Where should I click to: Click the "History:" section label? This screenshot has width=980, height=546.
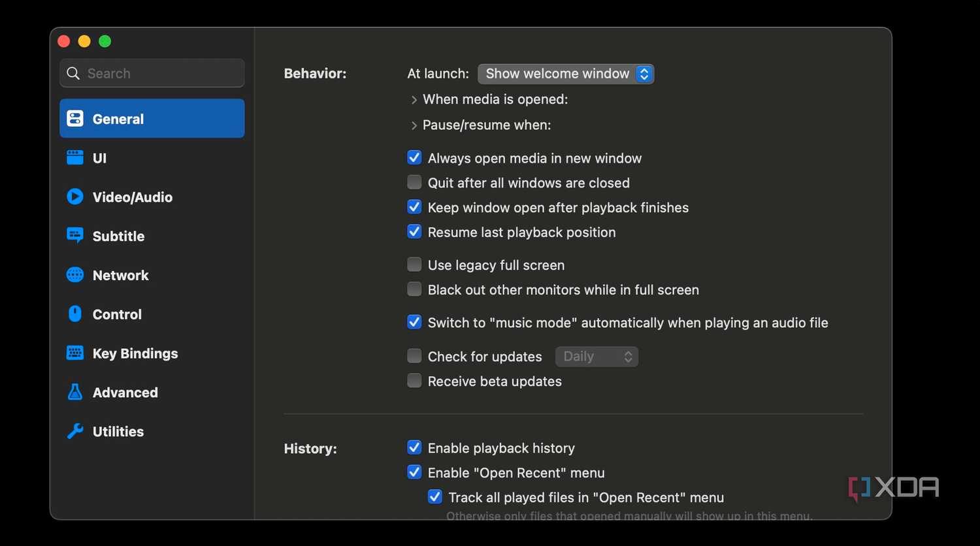point(310,449)
